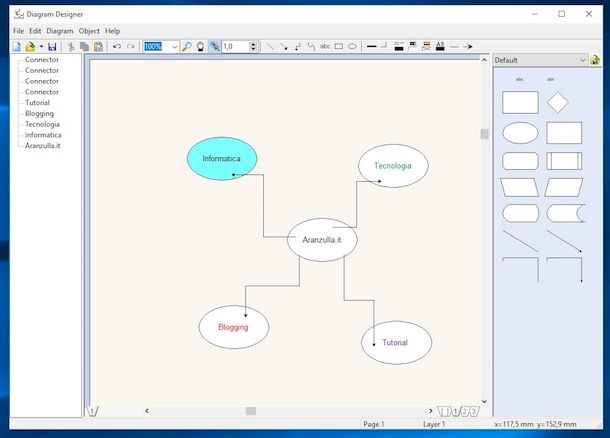
Task: Switch to layer tab 3
Action: (x=474, y=411)
